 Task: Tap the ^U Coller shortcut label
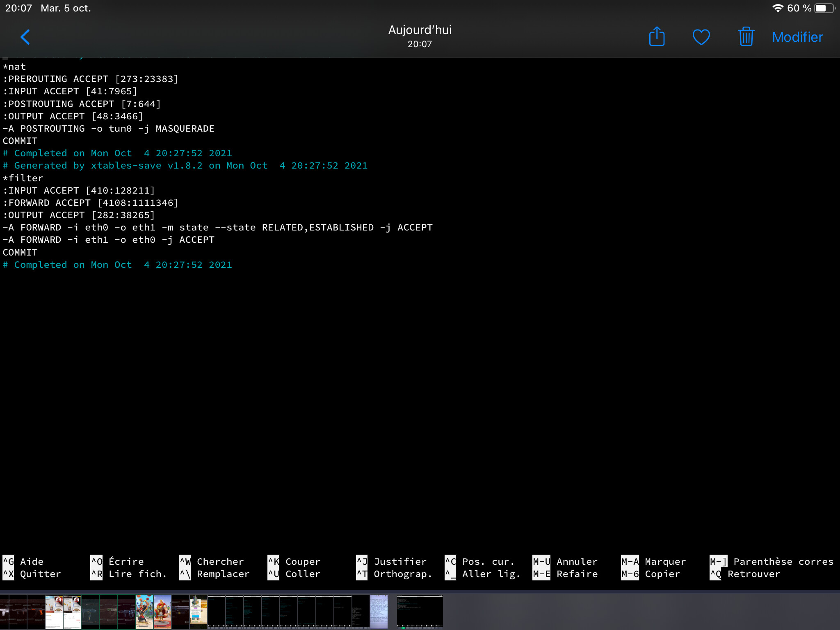tap(294, 574)
